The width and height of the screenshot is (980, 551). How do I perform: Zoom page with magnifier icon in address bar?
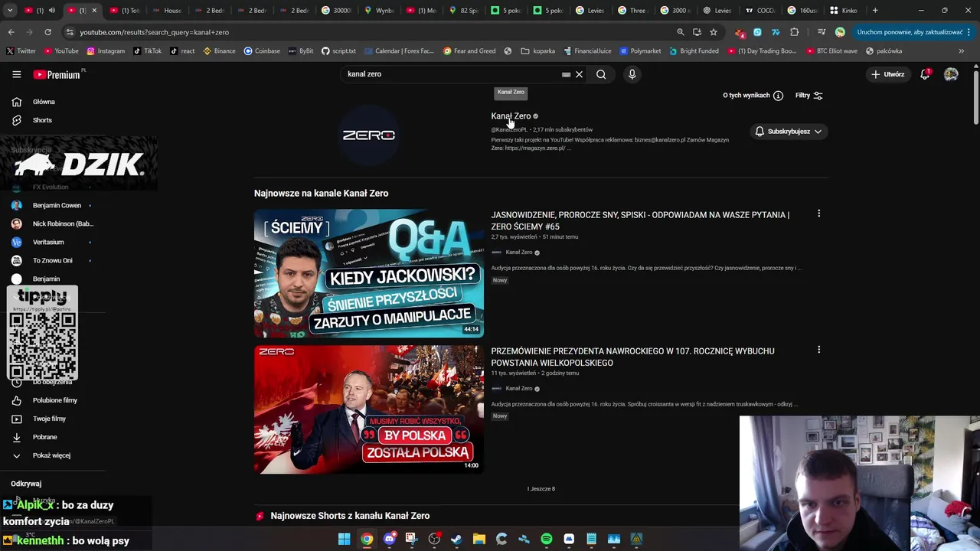pos(680,32)
